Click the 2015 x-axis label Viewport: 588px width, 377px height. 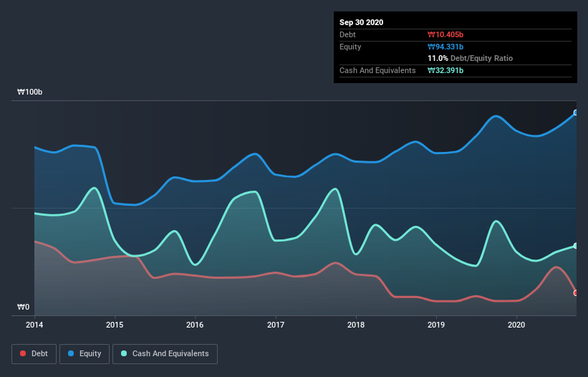[x=115, y=325]
